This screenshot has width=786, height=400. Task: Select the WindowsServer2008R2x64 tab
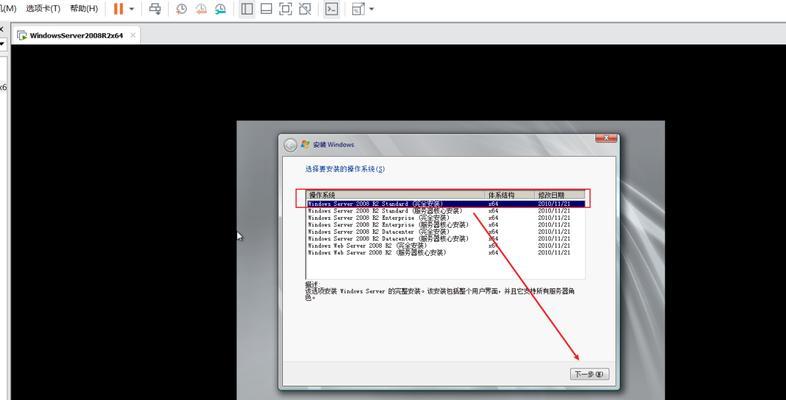(x=76, y=36)
